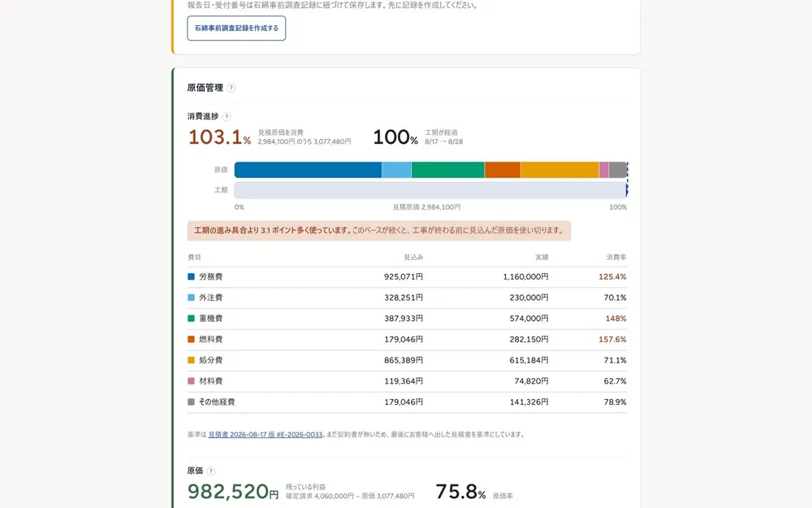Open help icon next to 原価管理
This screenshot has height=508, width=812.
[231, 88]
